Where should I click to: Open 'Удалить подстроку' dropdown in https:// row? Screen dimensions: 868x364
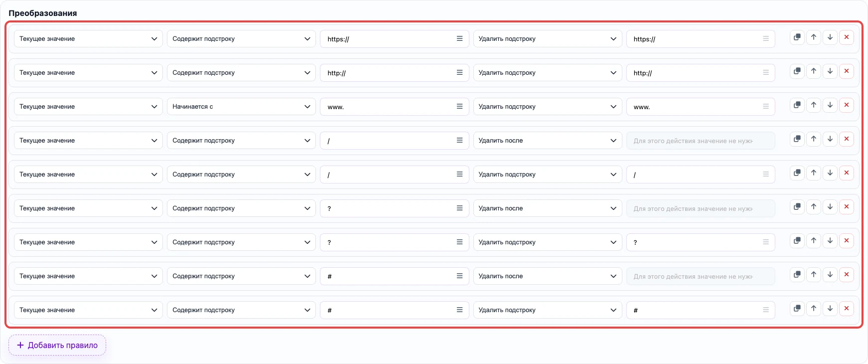(x=548, y=39)
